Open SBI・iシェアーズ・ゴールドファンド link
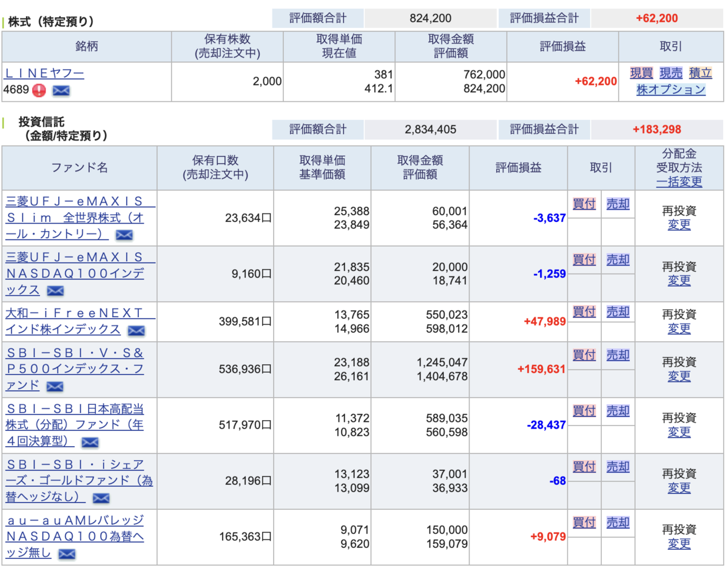This screenshot has height=568, width=728. (79, 480)
